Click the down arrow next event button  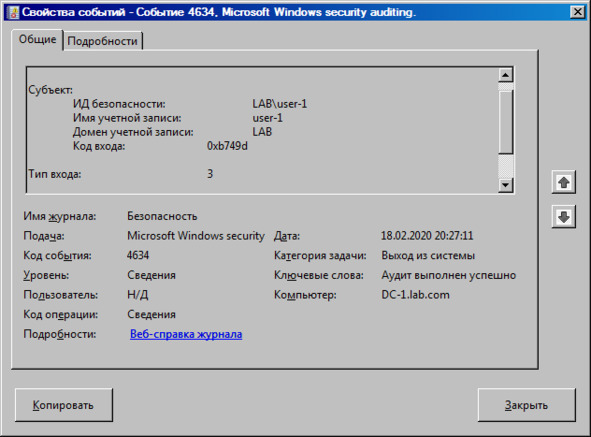click(x=563, y=217)
